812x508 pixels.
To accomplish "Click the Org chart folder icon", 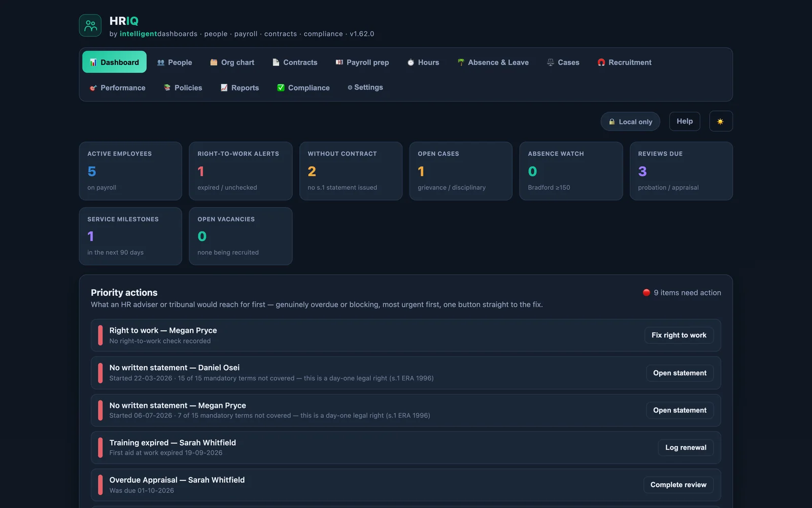I will 214,62.
